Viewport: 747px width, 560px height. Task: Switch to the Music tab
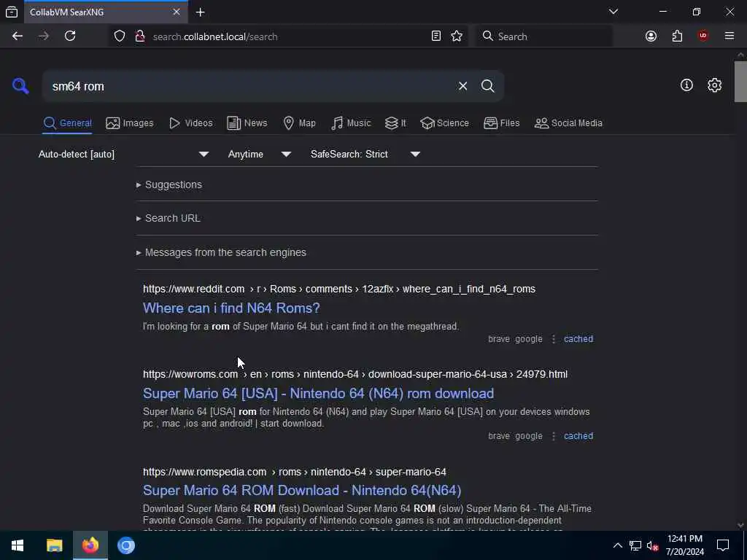(351, 123)
